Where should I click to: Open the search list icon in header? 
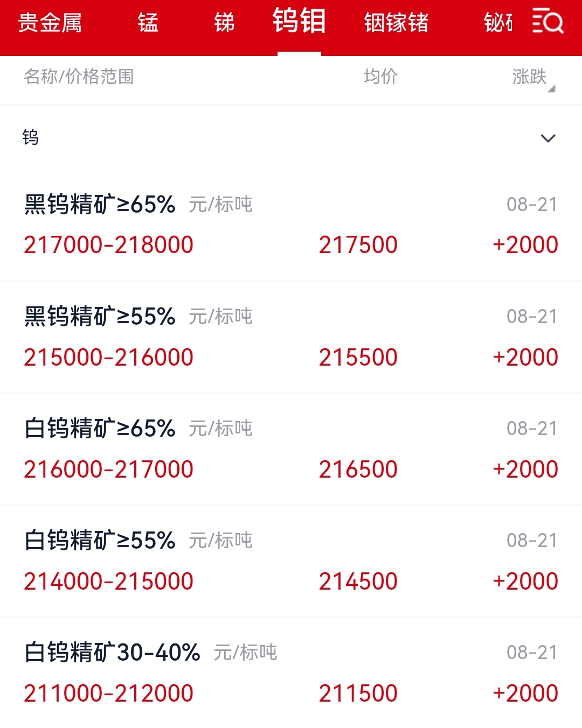[x=548, y=22]
